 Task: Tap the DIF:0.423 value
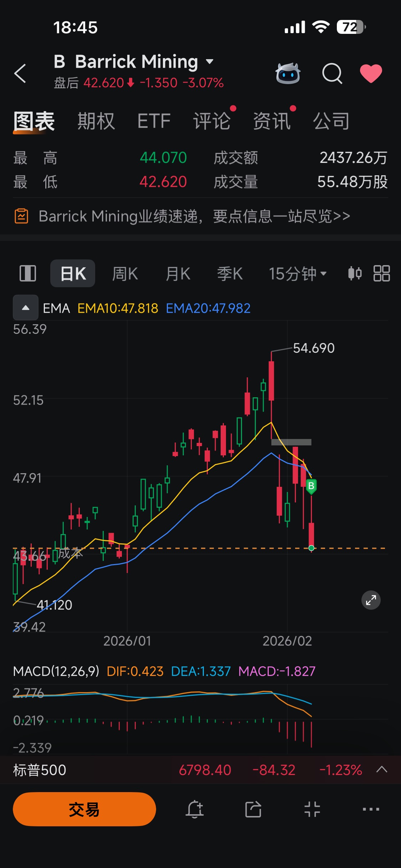tap(135, 672)
